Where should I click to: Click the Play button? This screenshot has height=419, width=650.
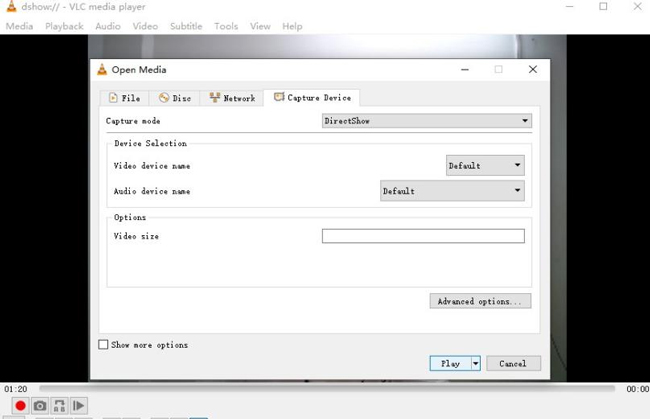(x=450, y=363)
